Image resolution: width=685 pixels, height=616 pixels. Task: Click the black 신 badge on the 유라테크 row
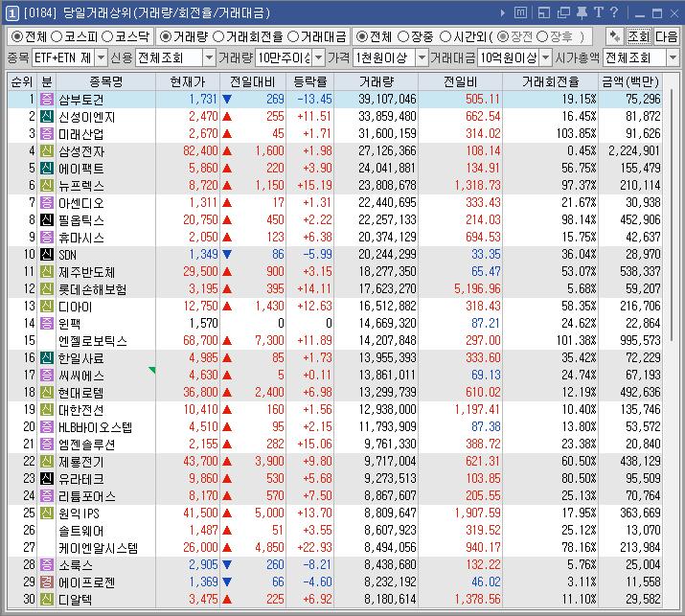(x=47, y=478)
